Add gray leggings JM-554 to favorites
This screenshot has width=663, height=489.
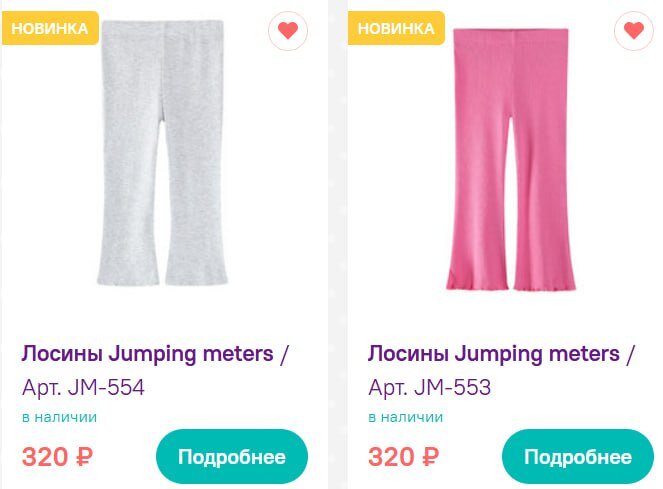point(288,30)
